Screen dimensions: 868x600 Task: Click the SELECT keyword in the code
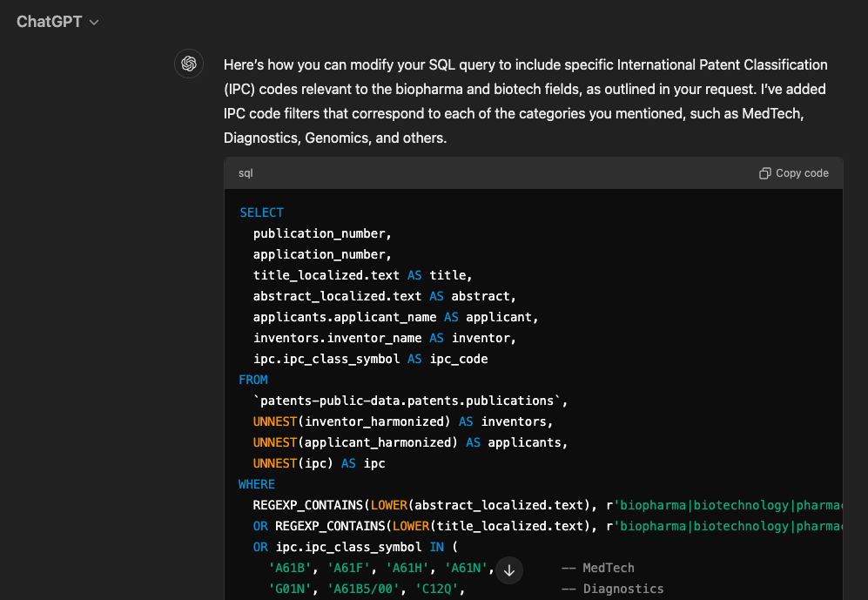pyautogui.click(x=261, y=212)
